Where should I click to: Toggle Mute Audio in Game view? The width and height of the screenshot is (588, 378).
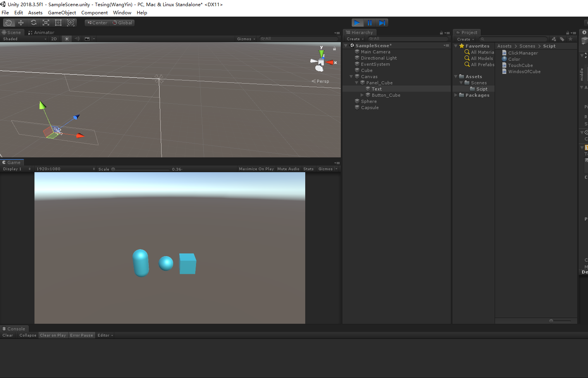point(288,169)
